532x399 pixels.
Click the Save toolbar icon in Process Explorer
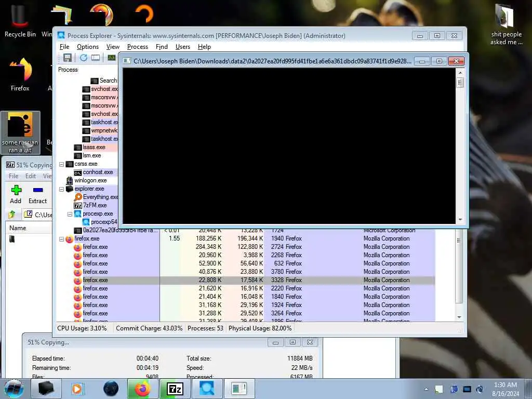tap(68, 58)
